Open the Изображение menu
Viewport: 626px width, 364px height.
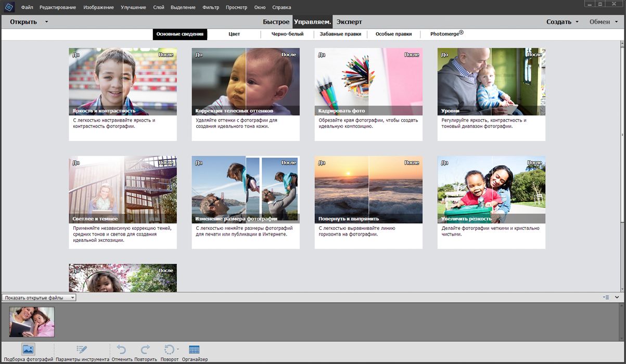point(98,7)
